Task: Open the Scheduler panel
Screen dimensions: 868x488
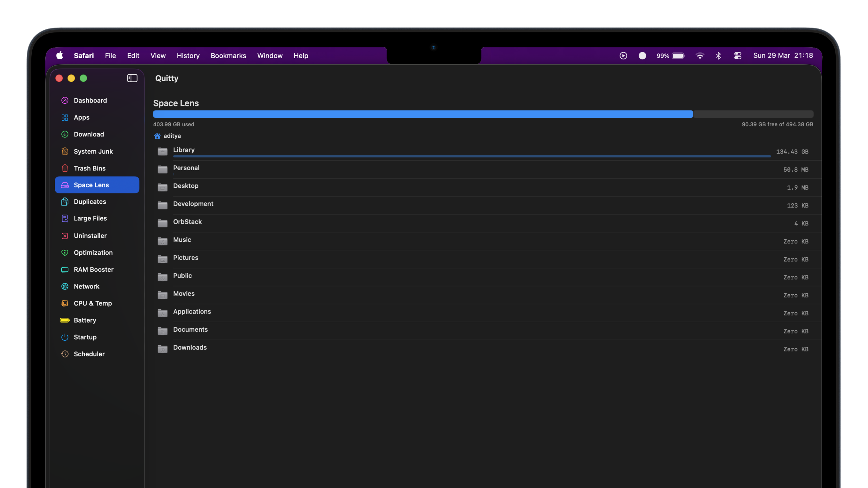Action: [89, 354]
